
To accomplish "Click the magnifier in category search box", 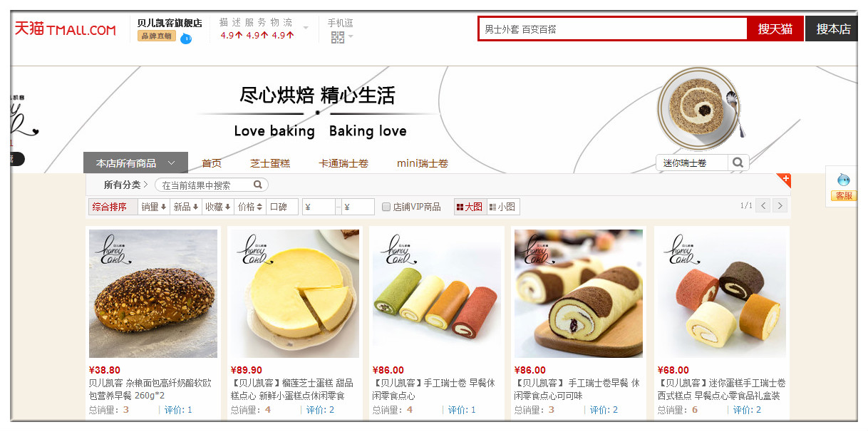I will (x=259, y=185).
